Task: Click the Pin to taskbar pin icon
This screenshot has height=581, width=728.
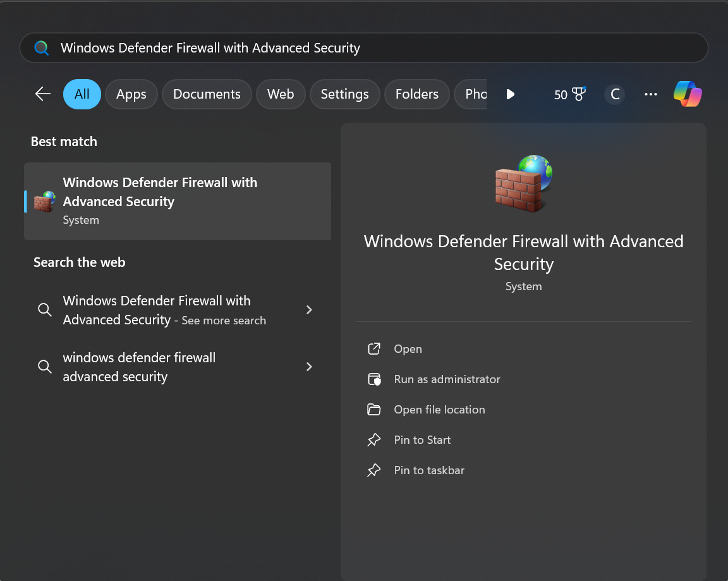Action: pyautogui.click(x=373, y=470)
